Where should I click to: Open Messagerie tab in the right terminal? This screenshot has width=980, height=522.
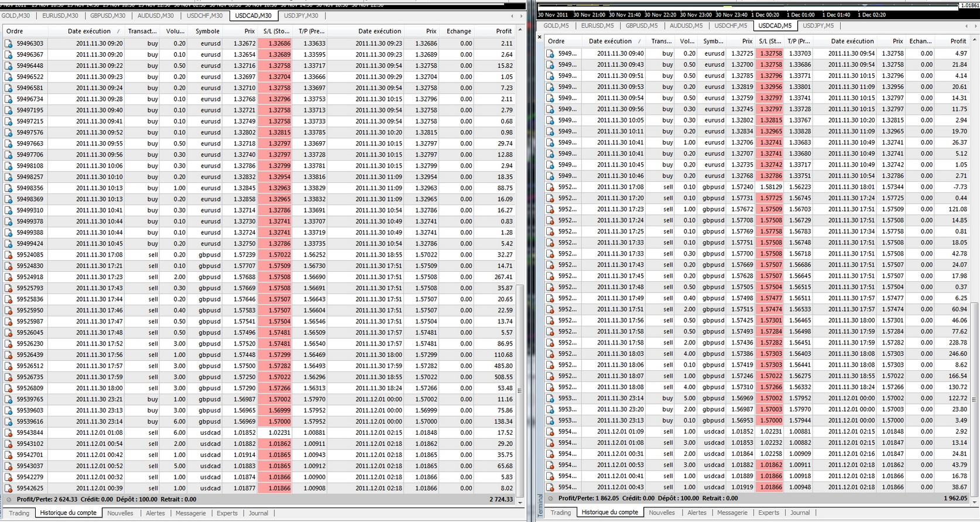coord(732,512)
